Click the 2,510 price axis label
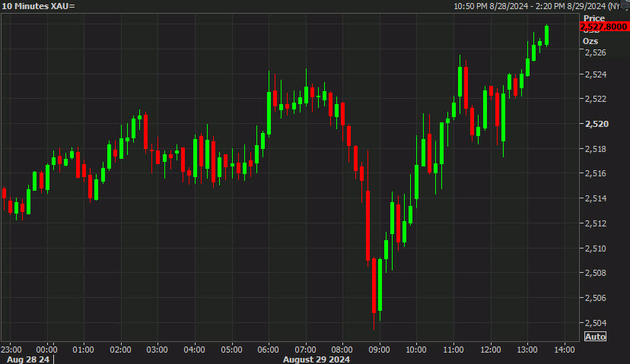The width and height of the screenshot is (630, 364). point(596,248)
